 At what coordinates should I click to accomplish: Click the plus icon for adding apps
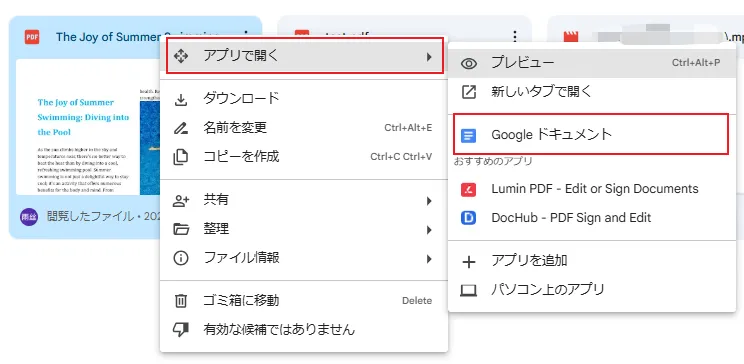coord(469,261)
